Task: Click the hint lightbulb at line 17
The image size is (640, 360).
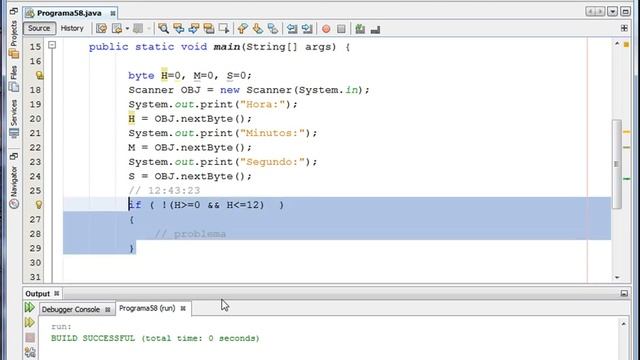Action: (39, 75)
